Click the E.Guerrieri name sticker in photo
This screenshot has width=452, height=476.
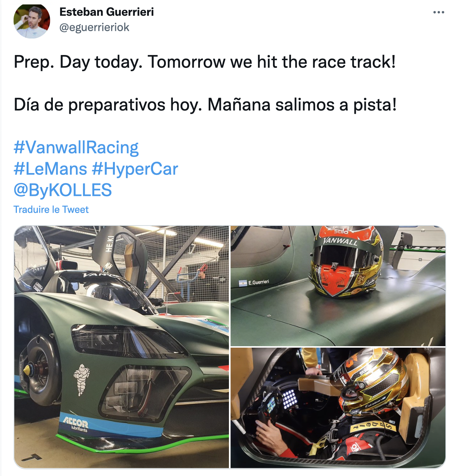tap(254, 283)
